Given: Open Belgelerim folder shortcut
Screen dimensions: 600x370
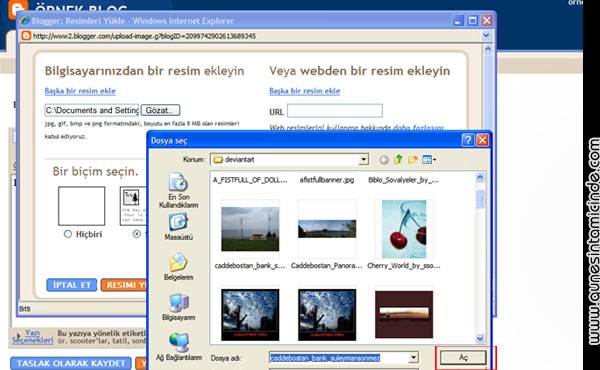Looking at the screenshot, I should (178, 267).
